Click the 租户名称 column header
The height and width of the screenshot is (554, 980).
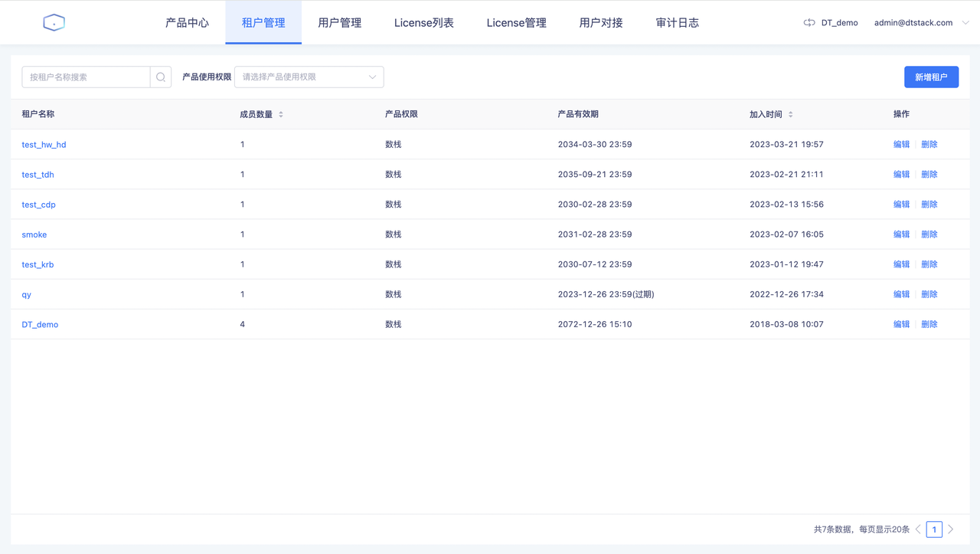38,114
